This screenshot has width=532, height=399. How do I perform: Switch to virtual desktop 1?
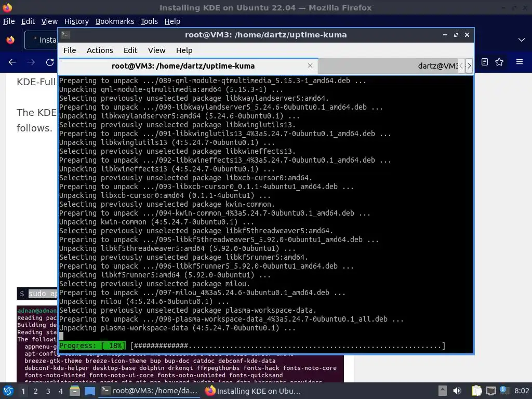pos(23,391)
